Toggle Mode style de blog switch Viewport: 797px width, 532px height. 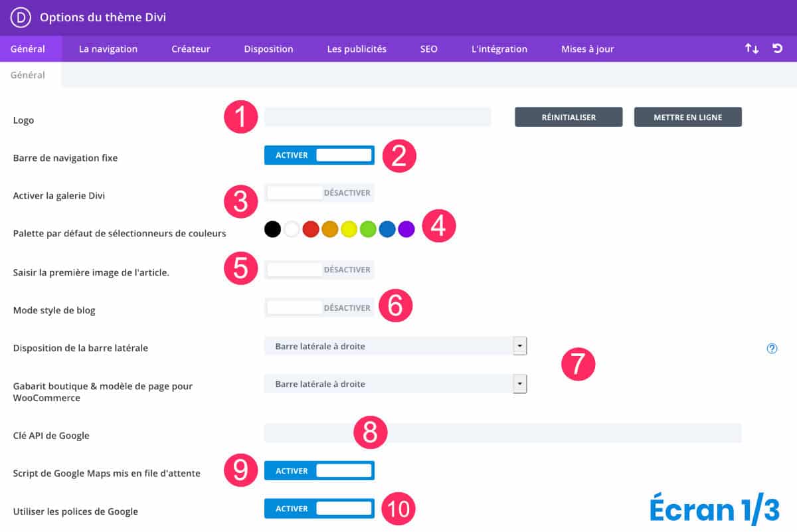click(x=319, y=308)
